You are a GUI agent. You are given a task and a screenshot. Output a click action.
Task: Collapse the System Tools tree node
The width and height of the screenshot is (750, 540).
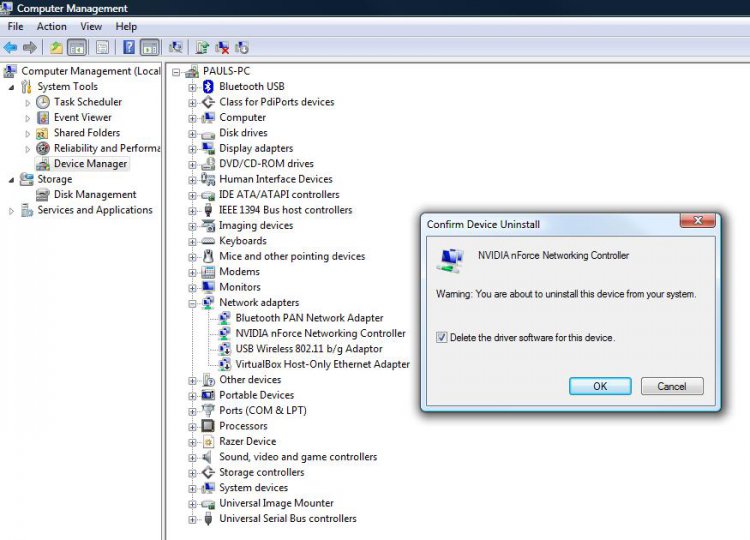tap(11, 87)
